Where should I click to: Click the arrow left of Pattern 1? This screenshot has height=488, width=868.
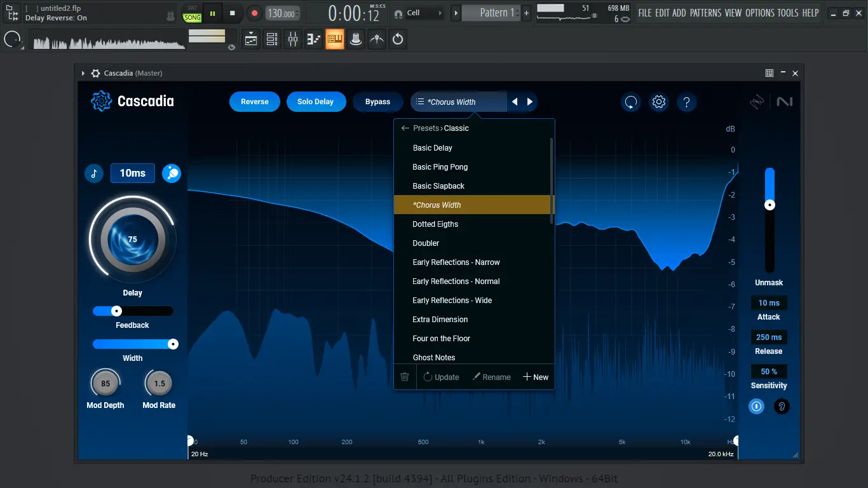tap(456, 13)
